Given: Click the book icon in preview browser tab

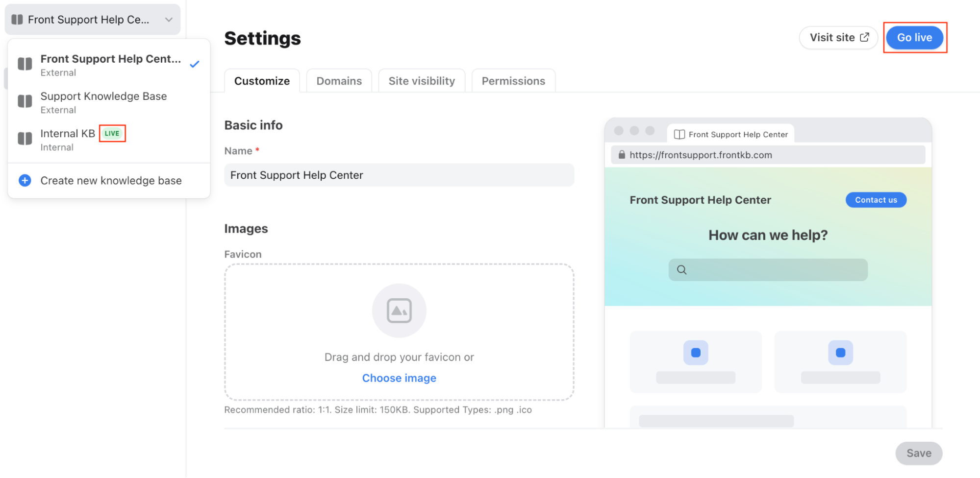Looking at the screenshot, I should point(679,135).
